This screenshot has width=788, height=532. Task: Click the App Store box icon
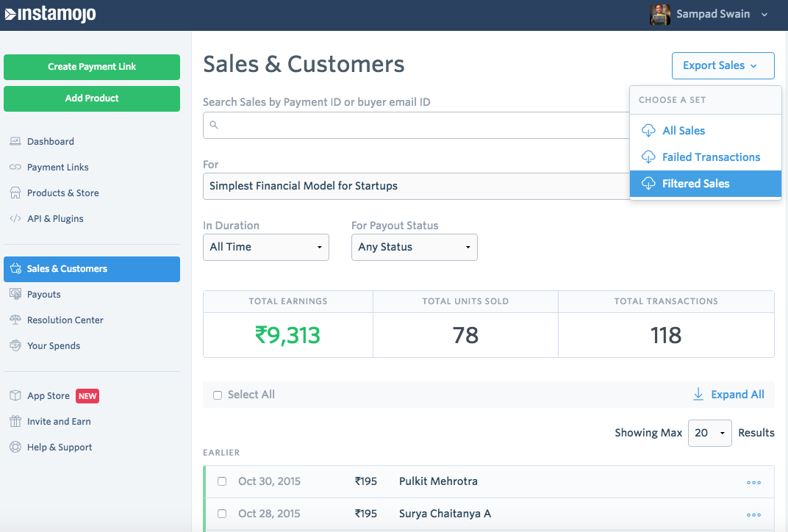click(x=15, y=395)
